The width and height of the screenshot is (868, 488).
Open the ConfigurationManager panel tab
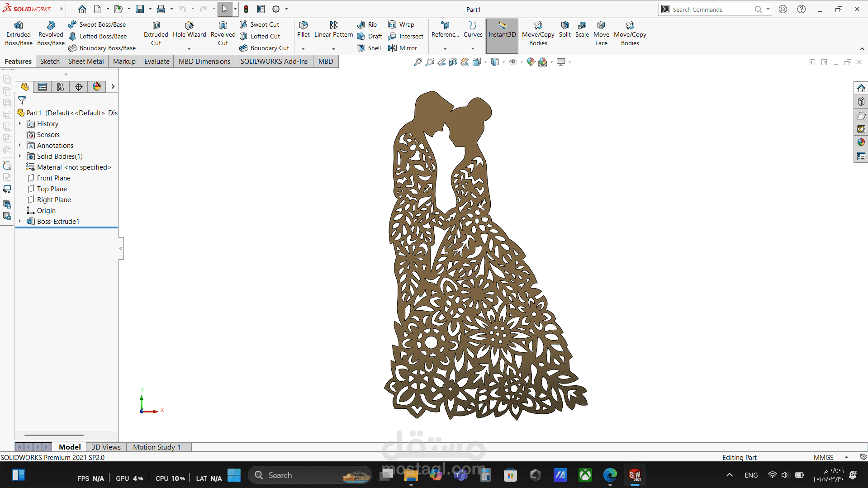pos(61,87)
